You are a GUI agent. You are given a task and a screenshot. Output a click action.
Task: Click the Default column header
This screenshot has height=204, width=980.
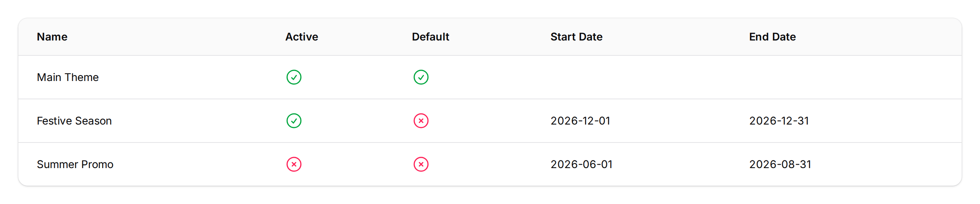pyautogui.click(x=430, y=37)
